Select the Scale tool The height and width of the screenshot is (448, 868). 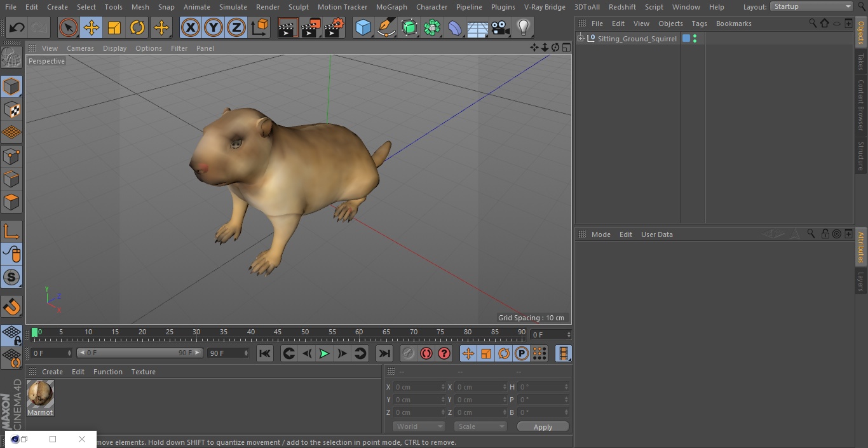tap(114, 28)
